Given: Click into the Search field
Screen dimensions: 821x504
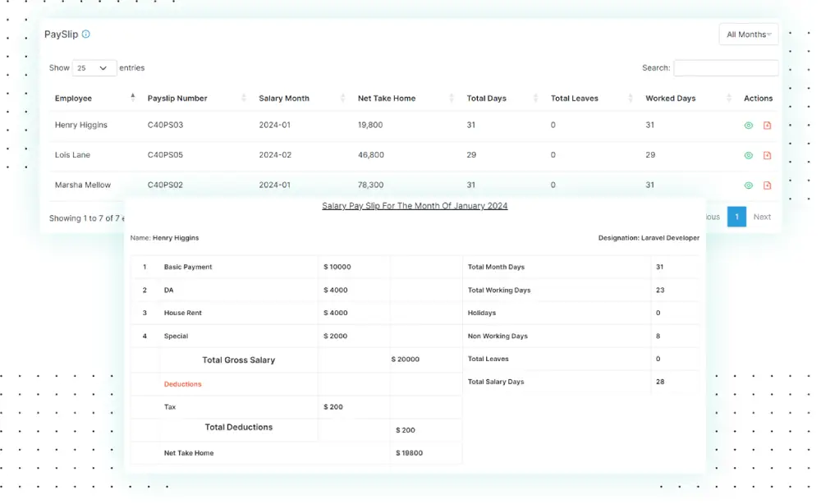Looking at the screenshot, I should coord(726,67).
